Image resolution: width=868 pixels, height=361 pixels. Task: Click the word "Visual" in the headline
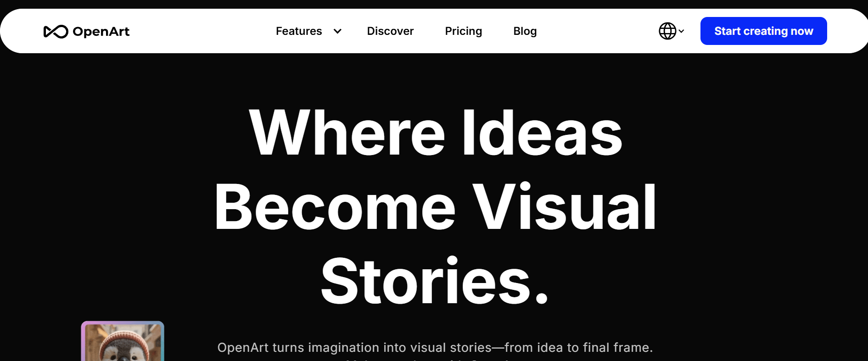click(x=565, y=207)
